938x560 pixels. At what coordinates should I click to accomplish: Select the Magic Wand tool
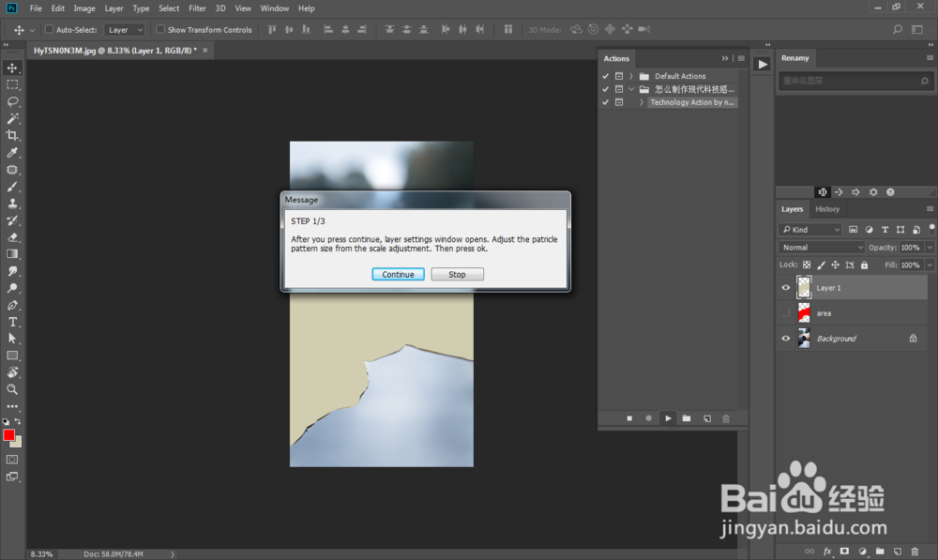tap(12, 118)
